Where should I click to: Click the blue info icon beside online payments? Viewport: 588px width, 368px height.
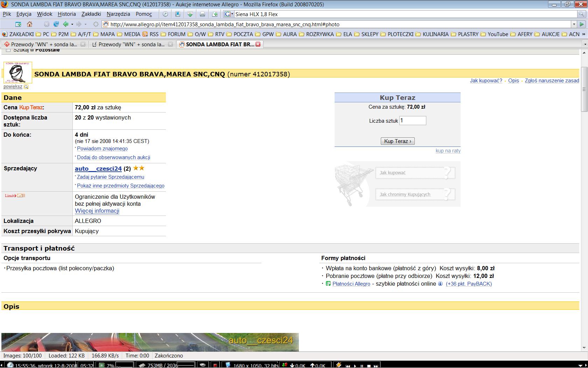(440, 284)
